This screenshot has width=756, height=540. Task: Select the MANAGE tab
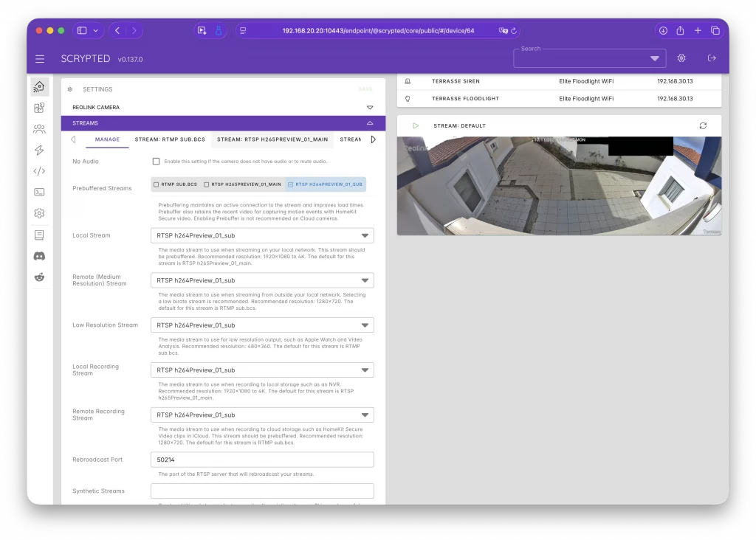pos(107,139)
